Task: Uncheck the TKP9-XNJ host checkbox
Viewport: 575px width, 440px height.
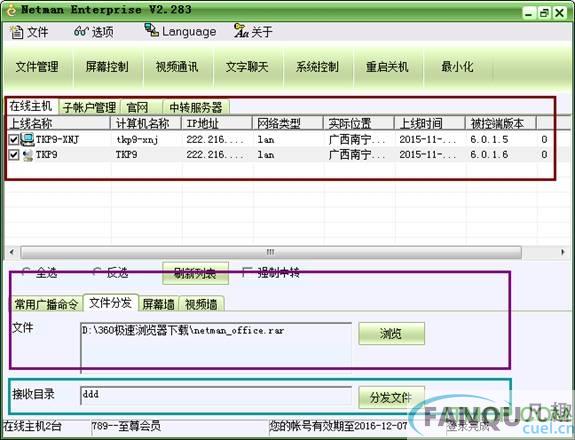Action: [14, 140]
